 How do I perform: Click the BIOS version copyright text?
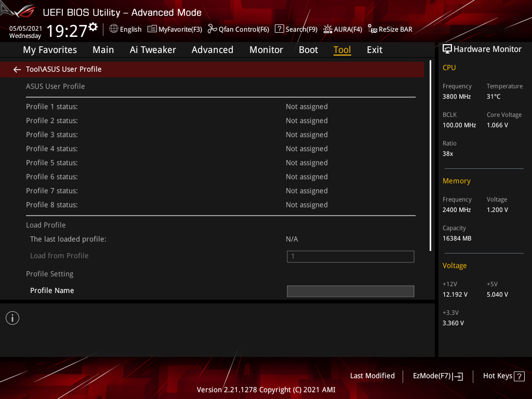[x=266, y=390]
